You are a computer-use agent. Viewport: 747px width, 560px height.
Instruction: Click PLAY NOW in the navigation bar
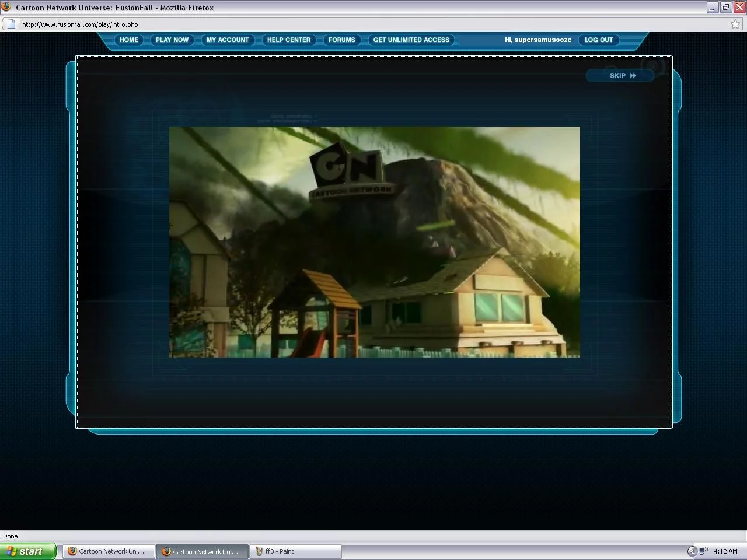(x=172, y=40)
